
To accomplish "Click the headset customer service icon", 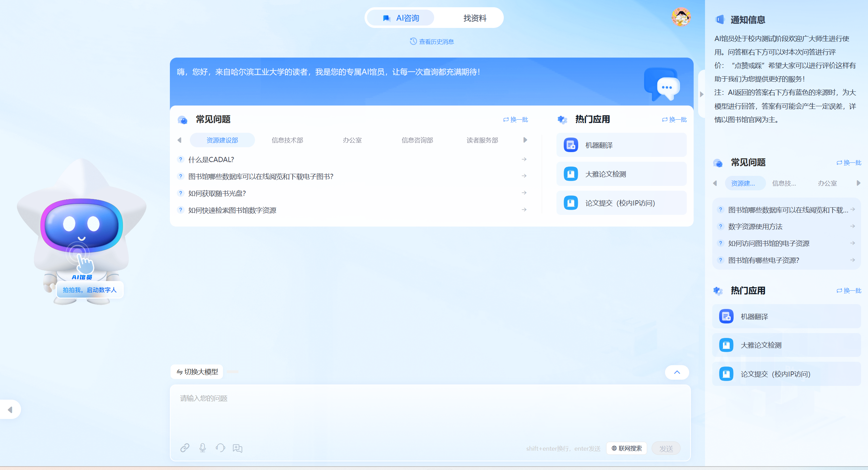I will pyautogui.click(x=220, y=448).
